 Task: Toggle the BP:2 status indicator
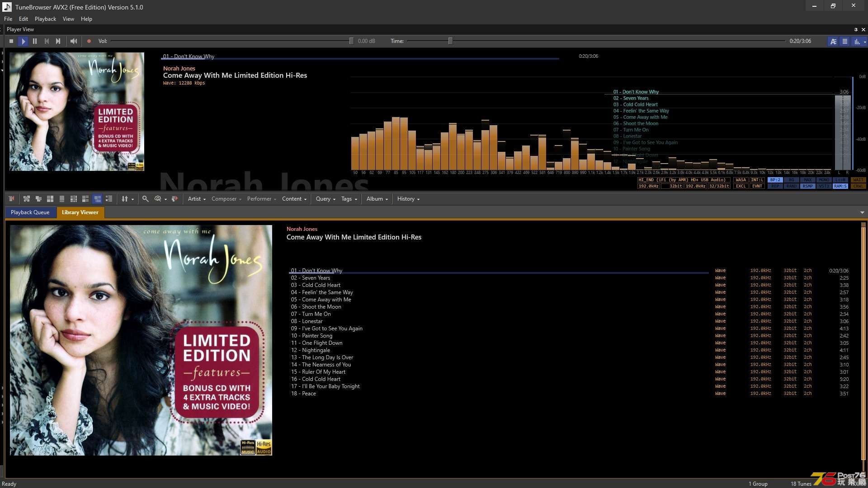tap(775, 180)
